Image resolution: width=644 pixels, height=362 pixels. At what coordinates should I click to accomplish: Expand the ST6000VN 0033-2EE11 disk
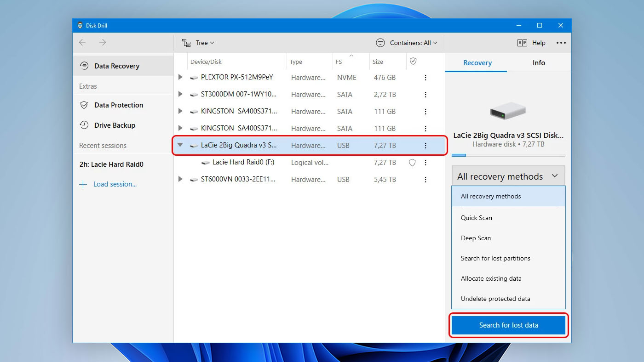click(180, 179)
